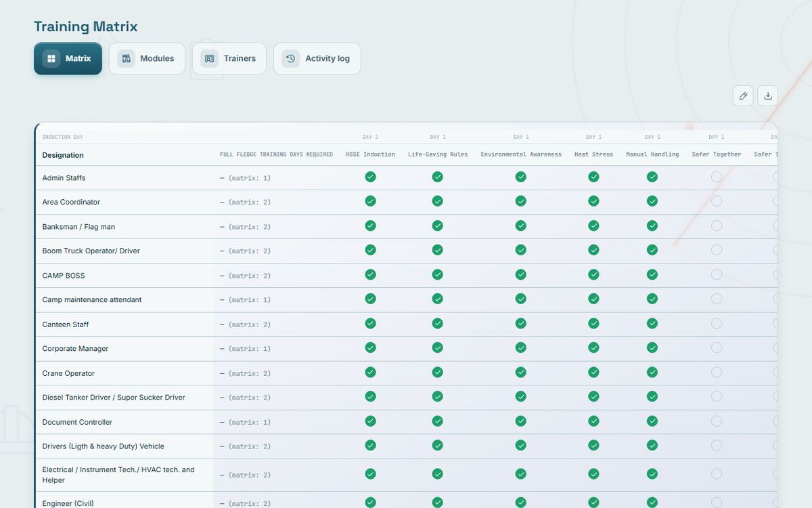812x508 pixels.
Task: Toggle Heat Stress check for Document Controller
Action: click(593, 421)
